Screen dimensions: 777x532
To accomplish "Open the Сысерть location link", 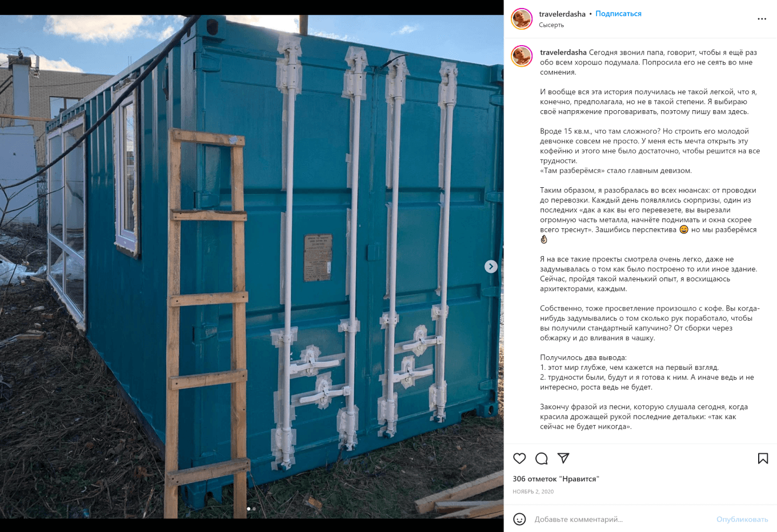I will tap(551, 25).
